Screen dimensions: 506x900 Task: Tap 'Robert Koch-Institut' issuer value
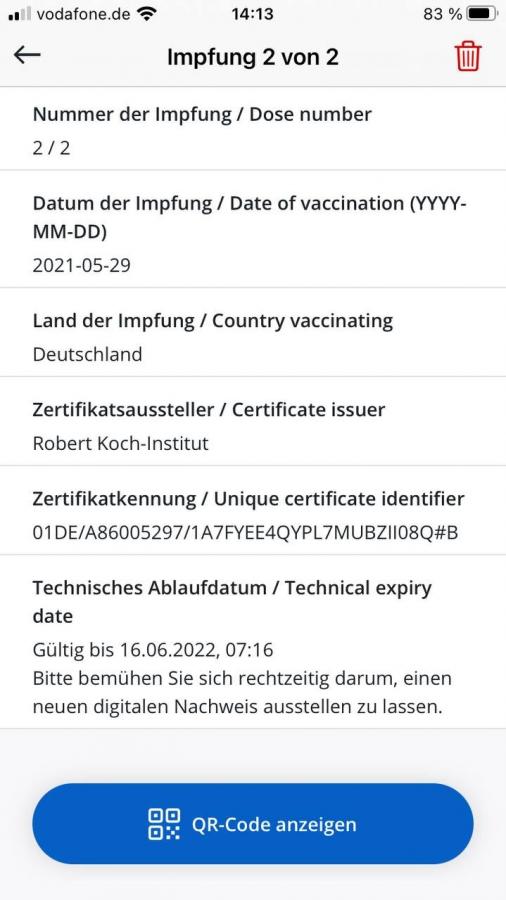[120, 443]
